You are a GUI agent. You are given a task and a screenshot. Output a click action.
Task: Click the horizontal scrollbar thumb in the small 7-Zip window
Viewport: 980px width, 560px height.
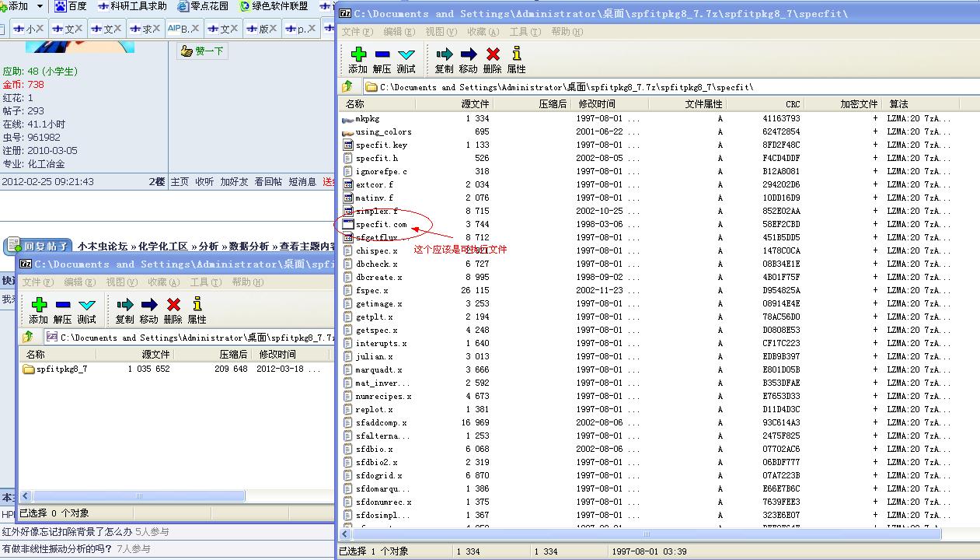[x=139, y=495]
